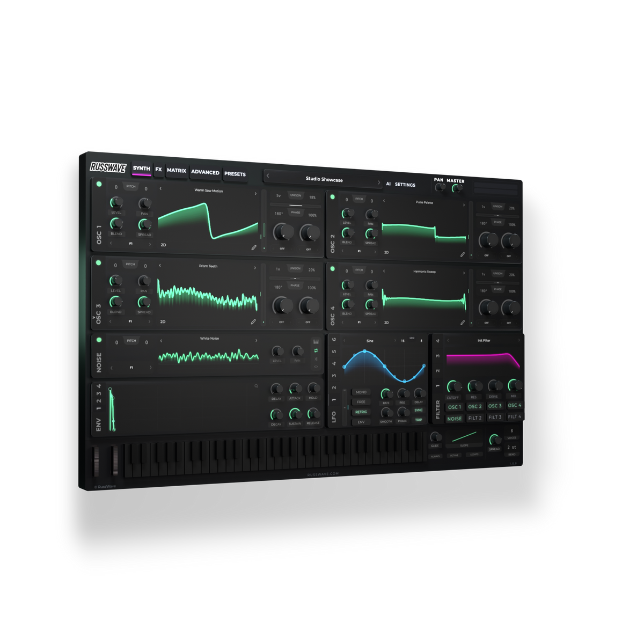Toggle OSC 1 power on/off
644x644 pixels.
[x=99, y=184]
